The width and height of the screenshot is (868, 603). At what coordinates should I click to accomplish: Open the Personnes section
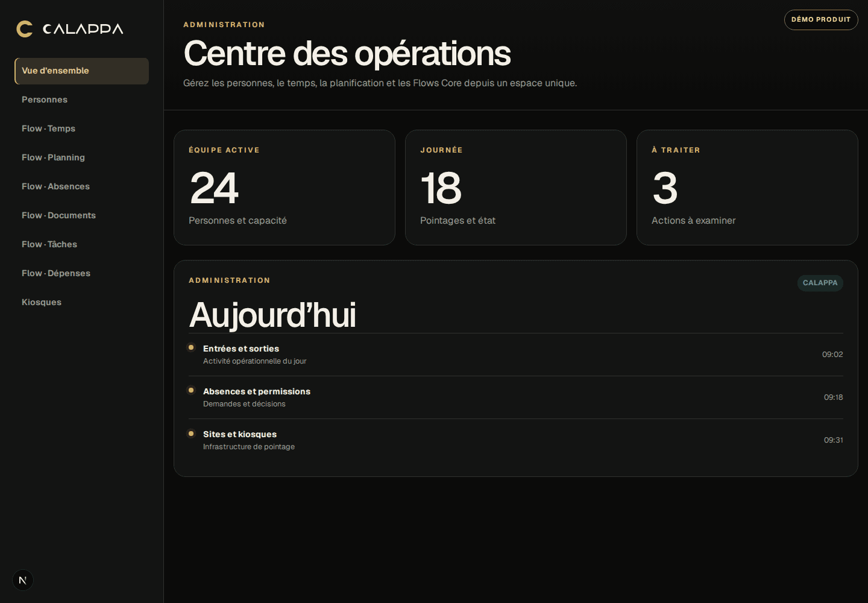[x=82, y=100]
